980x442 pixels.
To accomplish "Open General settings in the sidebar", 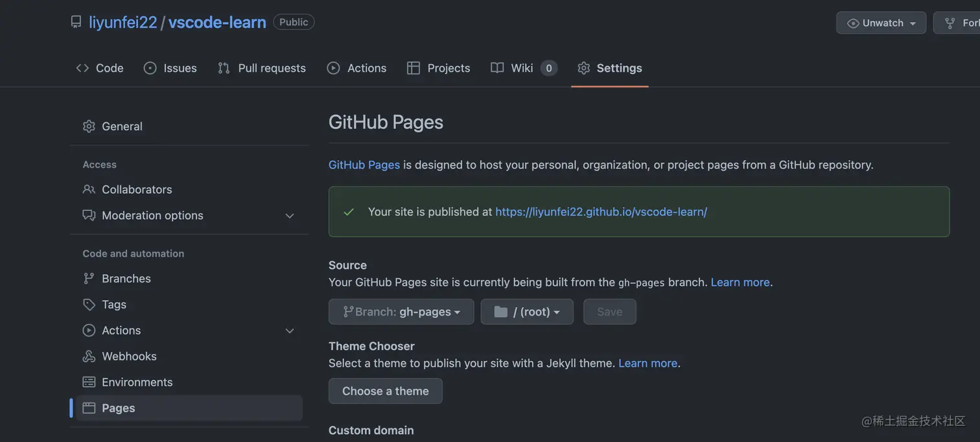I will tap(189, 126).
